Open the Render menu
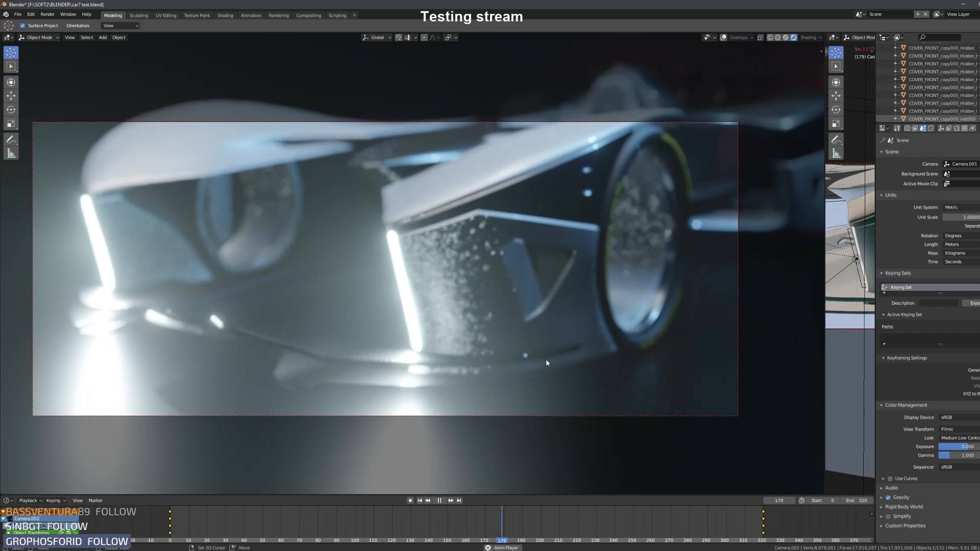 click(x=47, y=15)
